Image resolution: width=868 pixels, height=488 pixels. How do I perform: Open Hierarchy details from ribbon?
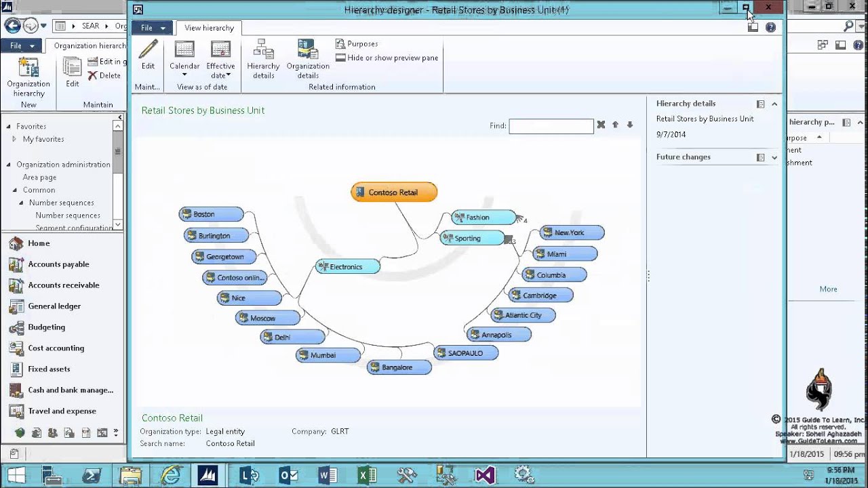(263, 60)
